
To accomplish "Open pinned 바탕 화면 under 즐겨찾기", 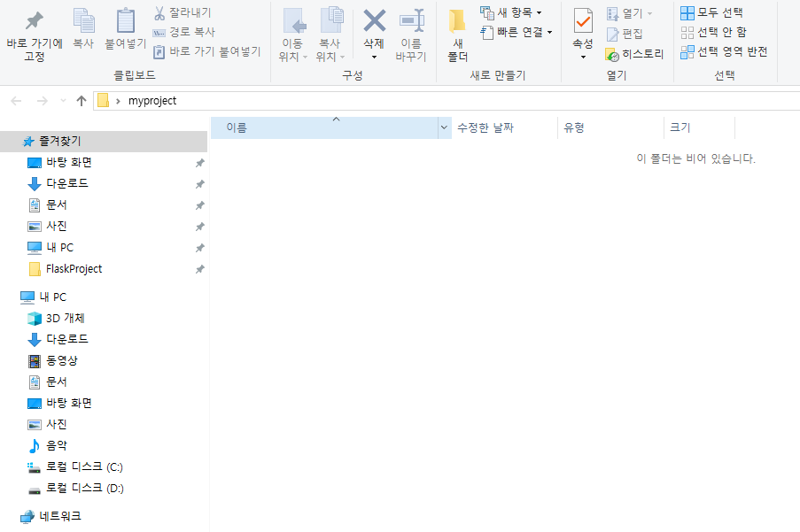I will pyautogui.click(x=104, y=163).
